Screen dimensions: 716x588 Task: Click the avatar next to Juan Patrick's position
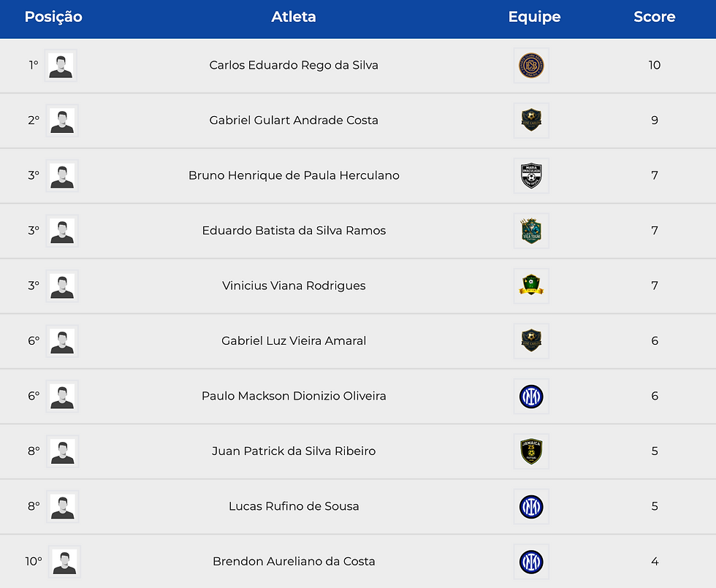pos(62,451)
